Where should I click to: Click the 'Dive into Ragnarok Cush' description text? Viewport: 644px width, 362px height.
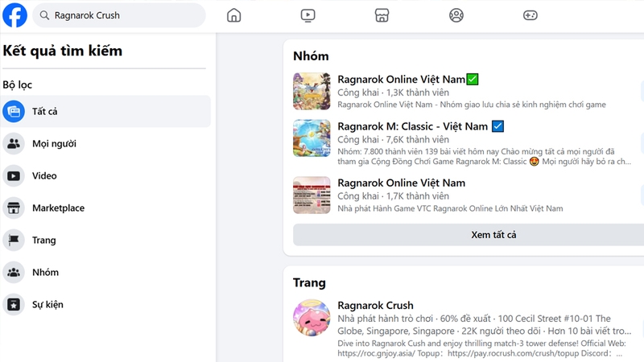tap(481, 348)
